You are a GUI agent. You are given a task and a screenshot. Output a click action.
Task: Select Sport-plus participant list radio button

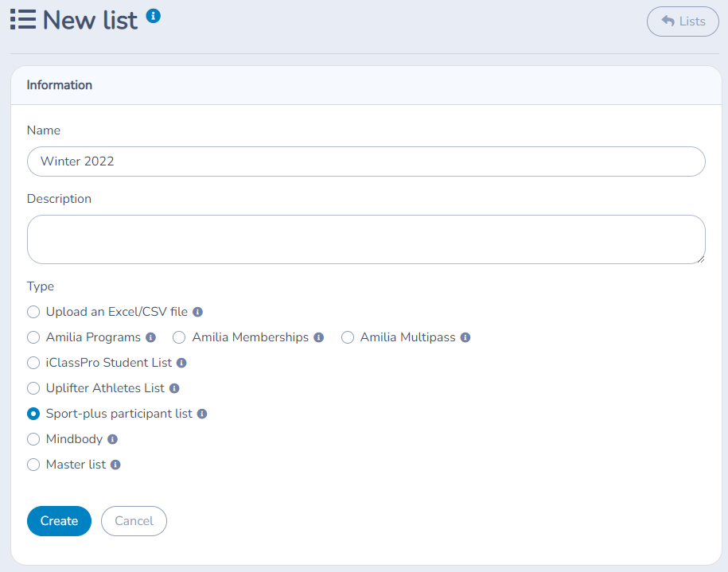[x=33, y=414]
